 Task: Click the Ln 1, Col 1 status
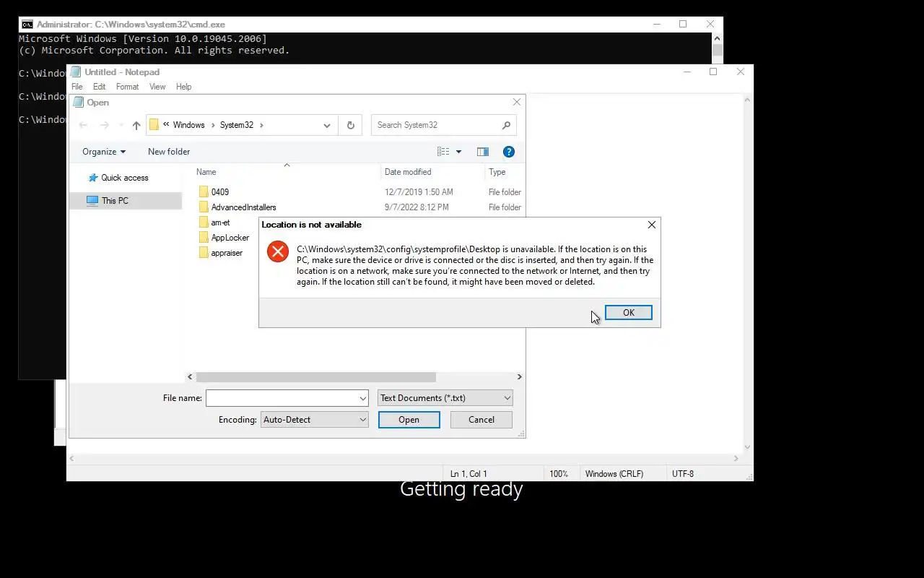point(468,474)
